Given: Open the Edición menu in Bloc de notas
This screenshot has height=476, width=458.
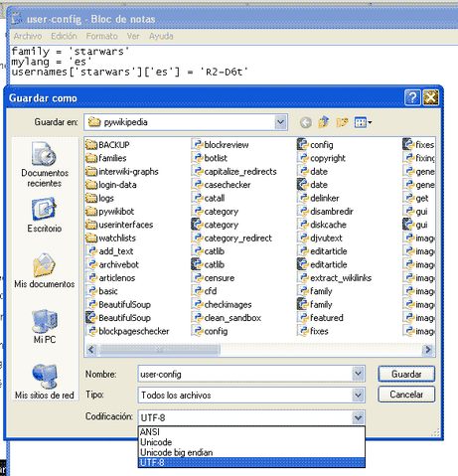Looking at the screenshot, I should (64, 36).
